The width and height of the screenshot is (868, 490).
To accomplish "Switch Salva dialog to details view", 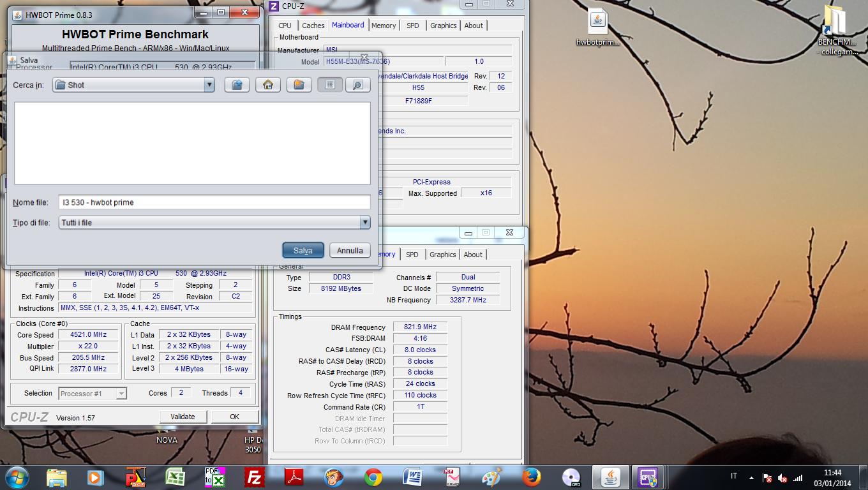I will click(357, 85).
